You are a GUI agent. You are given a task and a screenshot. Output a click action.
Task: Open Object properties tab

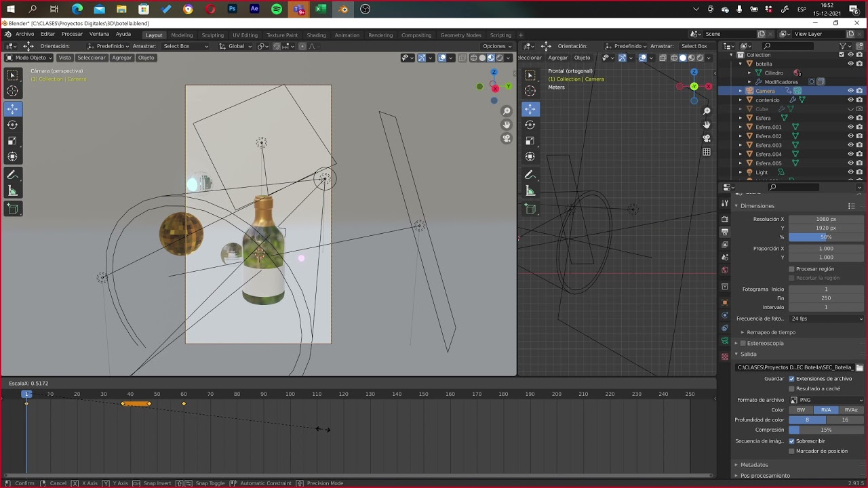pyautogui.click(x=725, y=302)
